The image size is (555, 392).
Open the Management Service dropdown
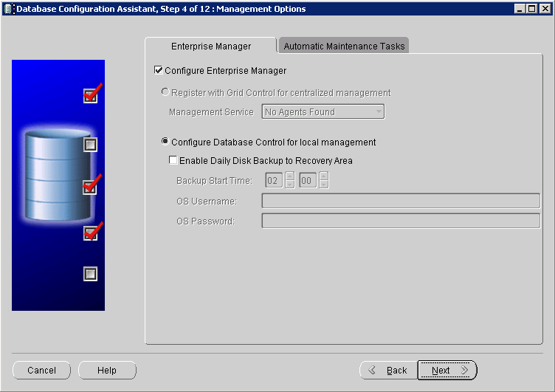coord(323,112)
